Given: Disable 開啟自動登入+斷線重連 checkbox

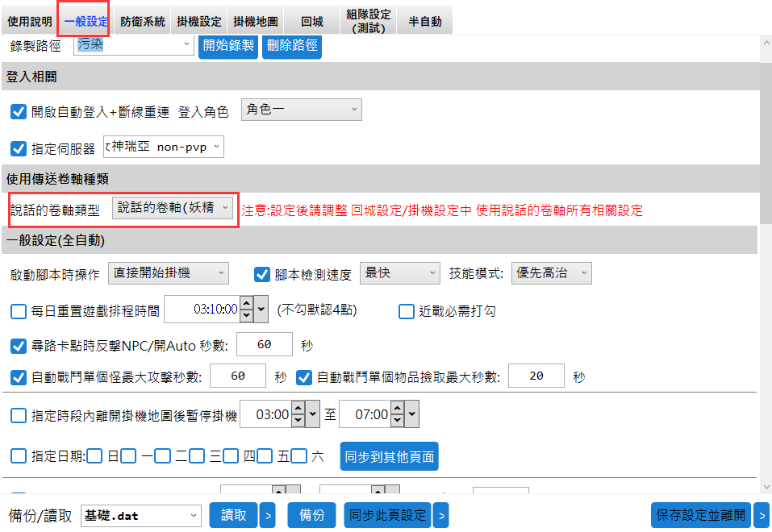Looking at the screenshot, I should point(19,112).
